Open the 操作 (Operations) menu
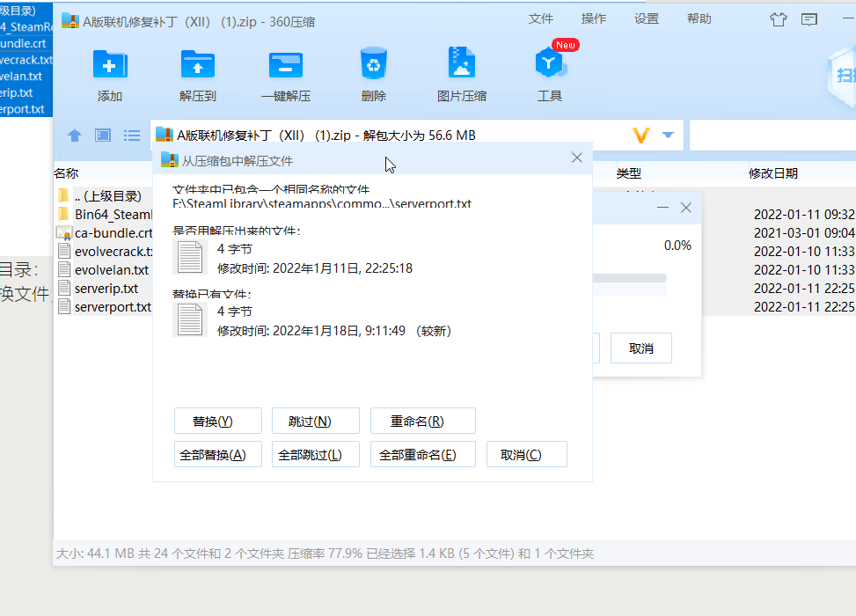The image size is (856, 616). (x=594, y=18)
